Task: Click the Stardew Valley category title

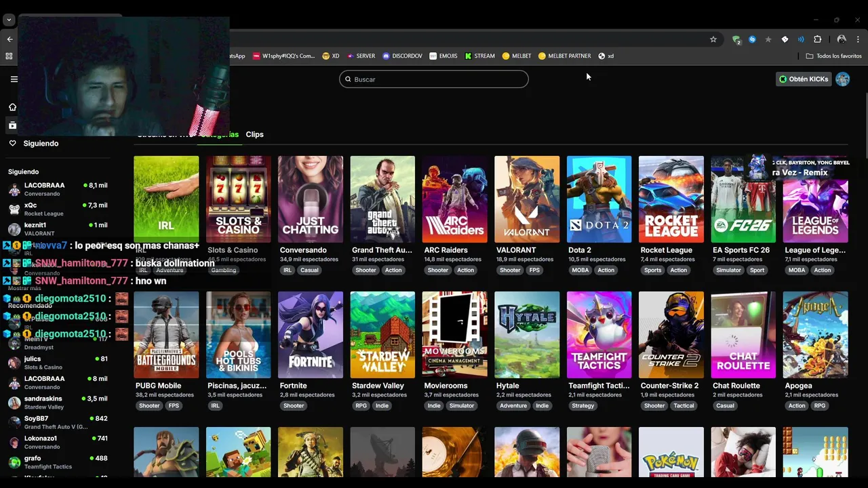Action: (378, 386)
